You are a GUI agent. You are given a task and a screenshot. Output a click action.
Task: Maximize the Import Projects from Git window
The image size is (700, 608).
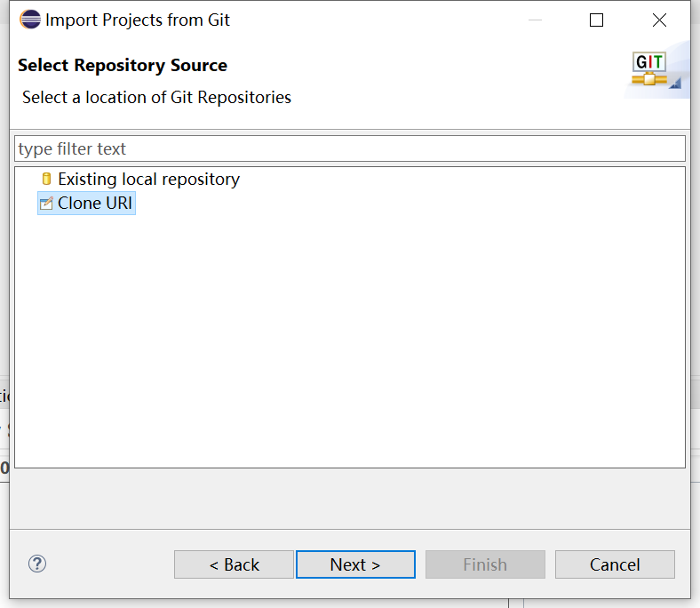click(596, 20)
